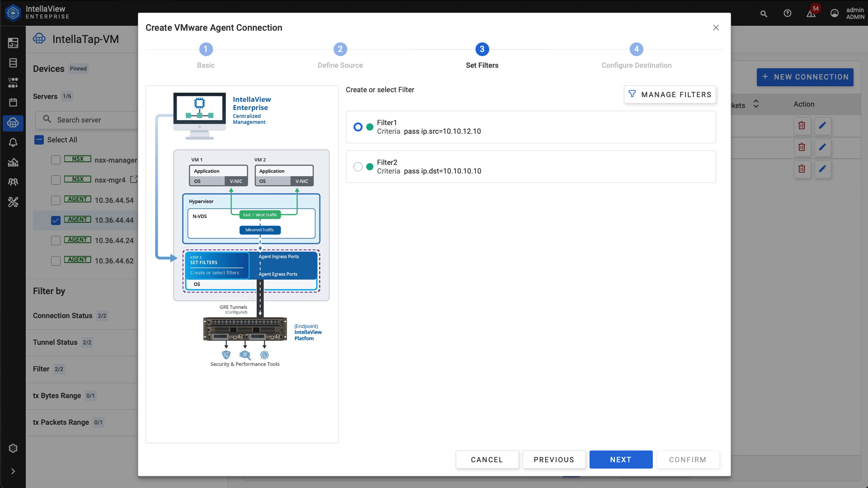Open settings gear in left sidebar
Image resolution: width=868 pixels, height=488 pixels.
click(x=13, y=448)
